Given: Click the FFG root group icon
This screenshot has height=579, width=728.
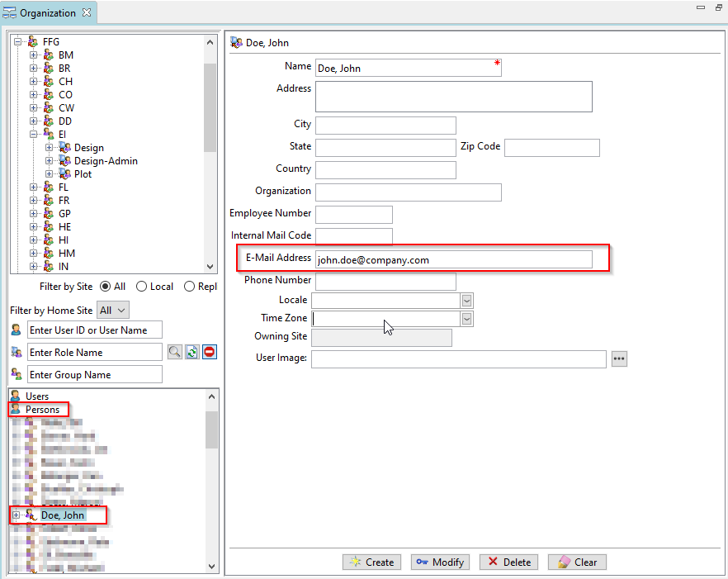Looking at the screenshot, I should [x=33, y=42].
